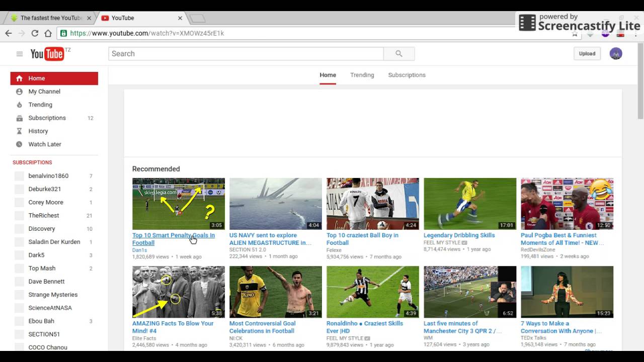
Task: Open Last five minutes of Manchester City title
Action: tap(463, 327)
